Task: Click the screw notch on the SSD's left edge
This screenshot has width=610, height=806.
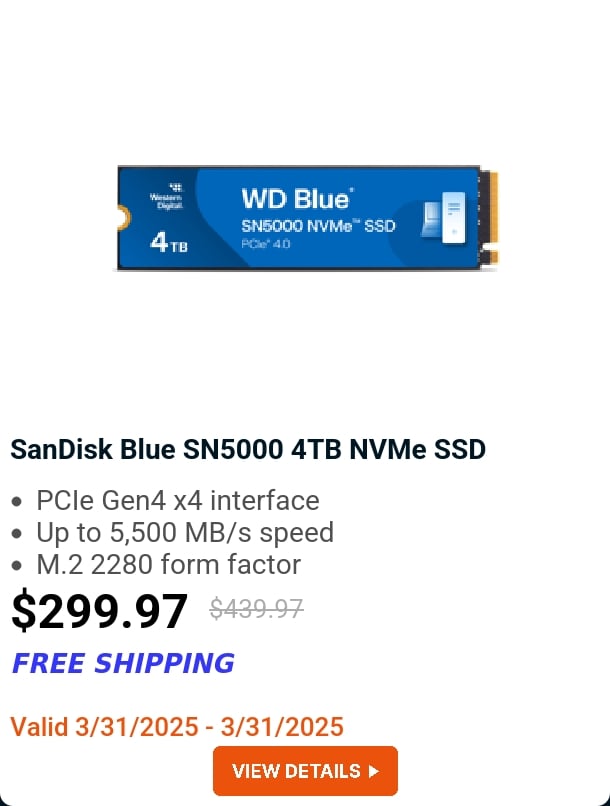Action: tap(122, 212)
